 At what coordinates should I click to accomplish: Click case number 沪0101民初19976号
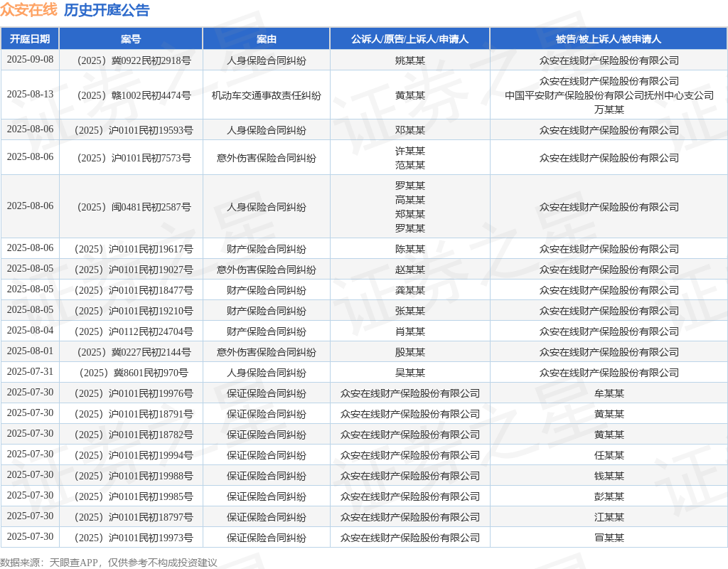click(134, 393)
